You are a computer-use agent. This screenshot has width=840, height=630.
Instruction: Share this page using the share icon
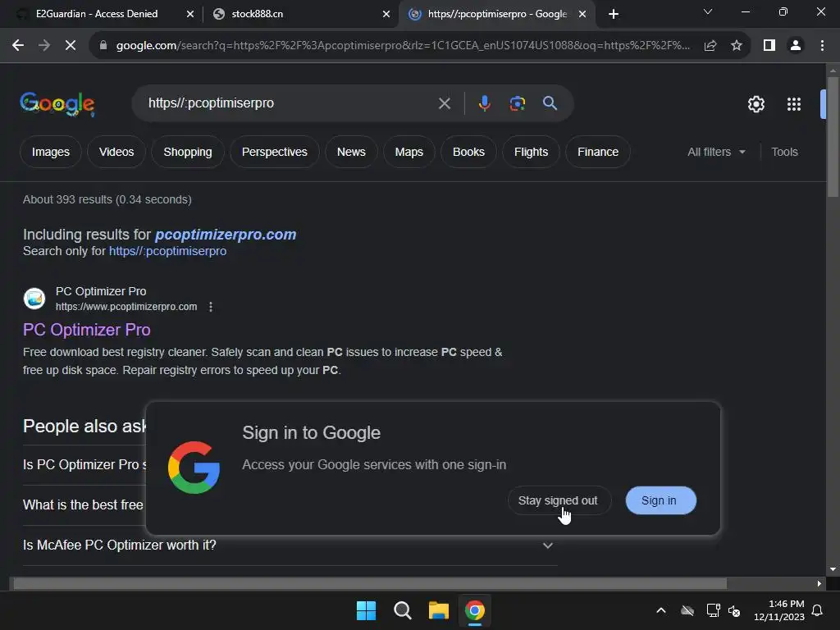(x=710, y=46)
